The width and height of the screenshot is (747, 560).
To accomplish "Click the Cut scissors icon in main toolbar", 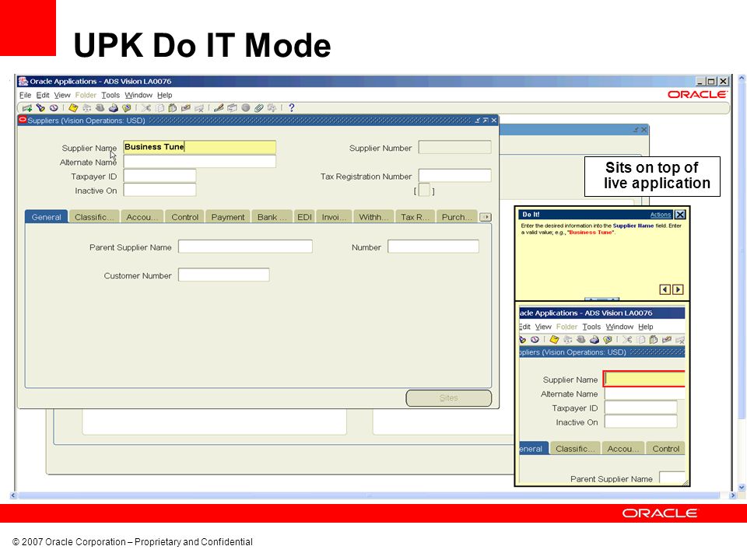I will [x=146, y=108].
